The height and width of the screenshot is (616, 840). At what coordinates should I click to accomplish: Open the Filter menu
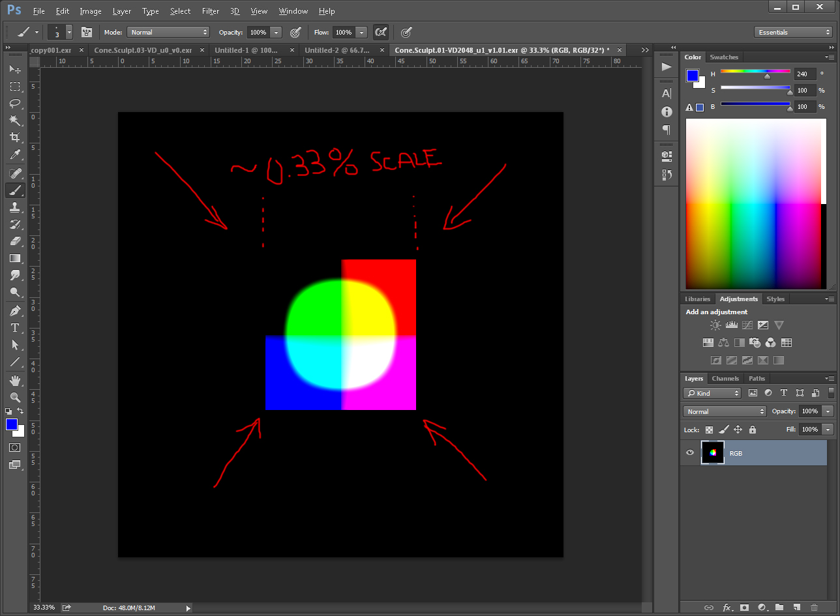point(210,11)
